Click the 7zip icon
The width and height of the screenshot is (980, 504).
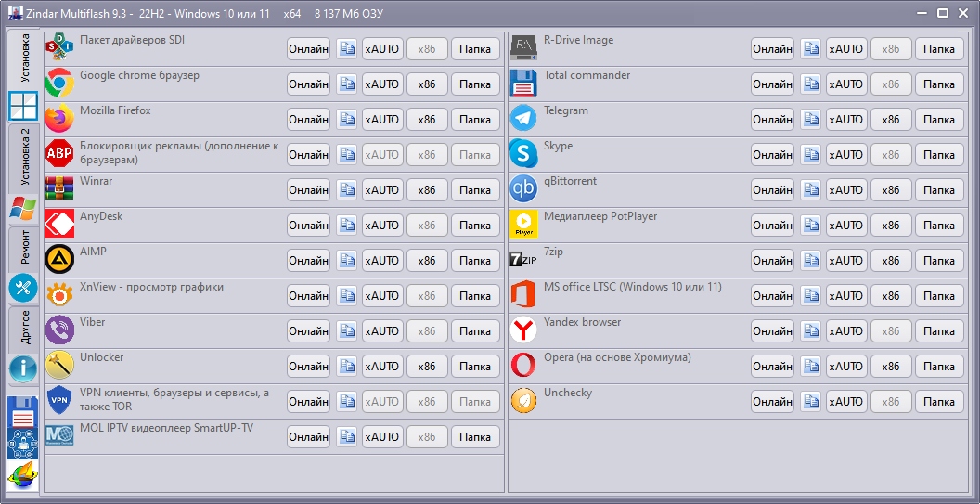(x=523, y=260)
